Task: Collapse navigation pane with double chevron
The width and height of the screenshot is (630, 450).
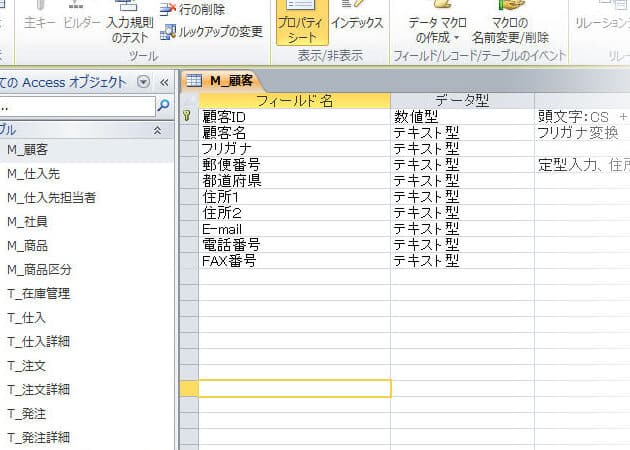Action: (x=164, y=82)
